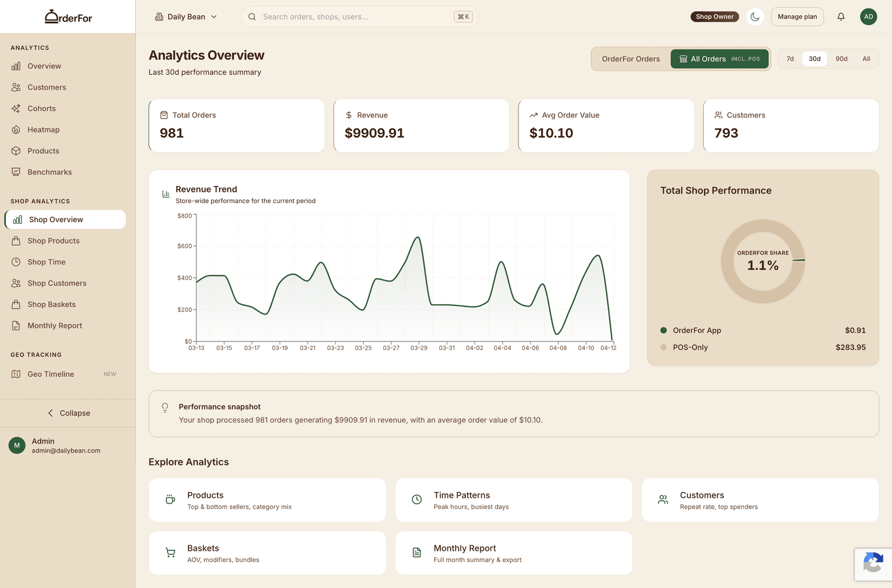The image size is (892, 588).
Task: Open the Time Patterns analytics card
Action: pyautogui.click(x=513, y=499)
